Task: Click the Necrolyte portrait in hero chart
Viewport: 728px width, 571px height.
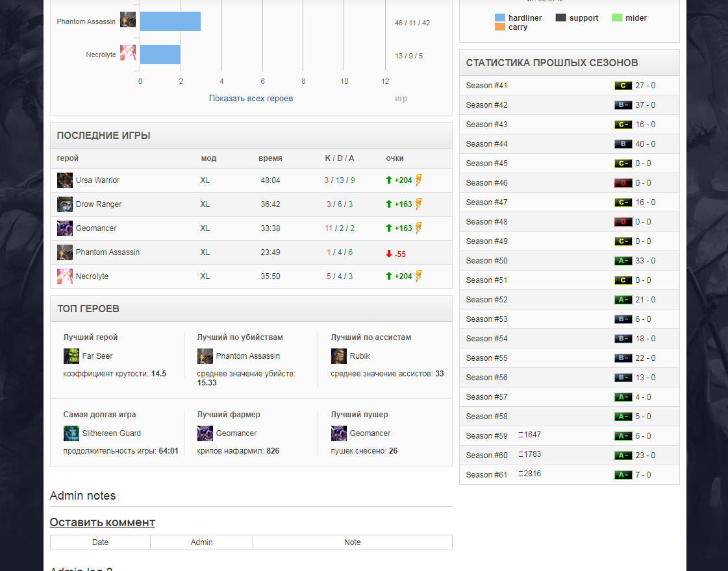Action: 128,53
